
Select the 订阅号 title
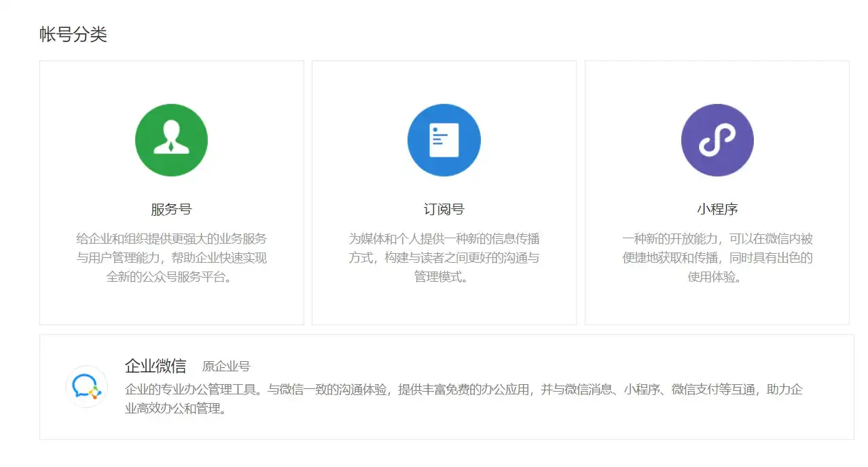pyautogui.click(x=444, y=209)
